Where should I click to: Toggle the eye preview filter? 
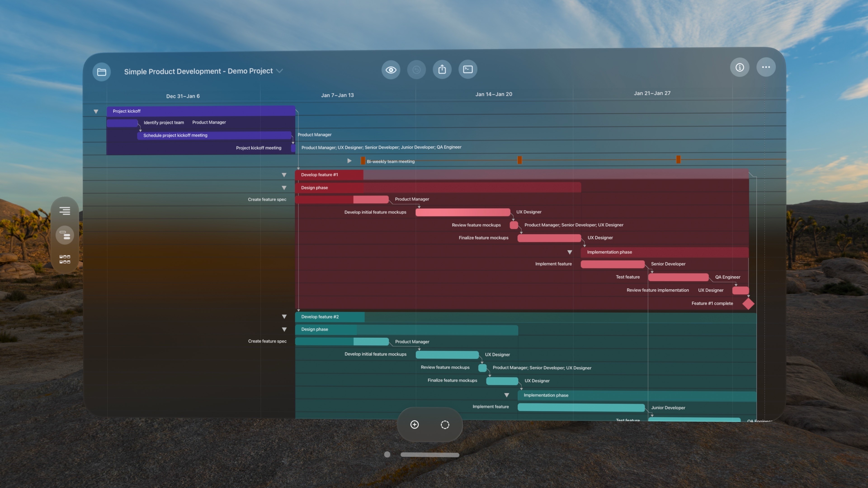point(391,69)
